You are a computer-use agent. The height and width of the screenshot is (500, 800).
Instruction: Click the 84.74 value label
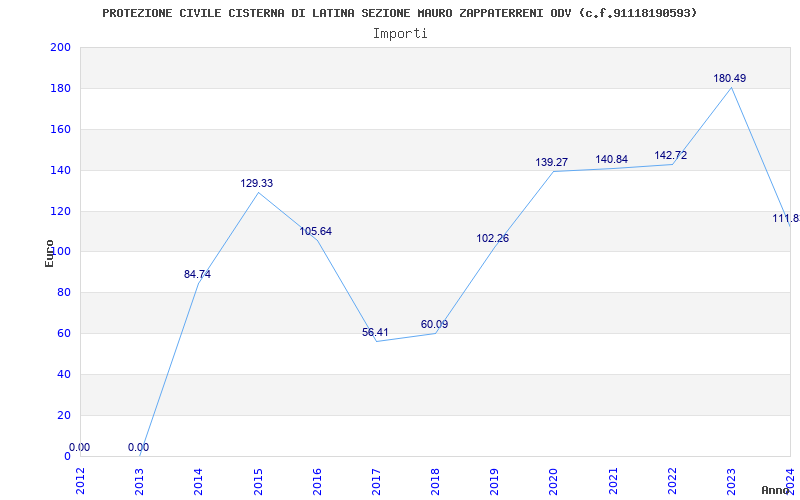[197, 274]
